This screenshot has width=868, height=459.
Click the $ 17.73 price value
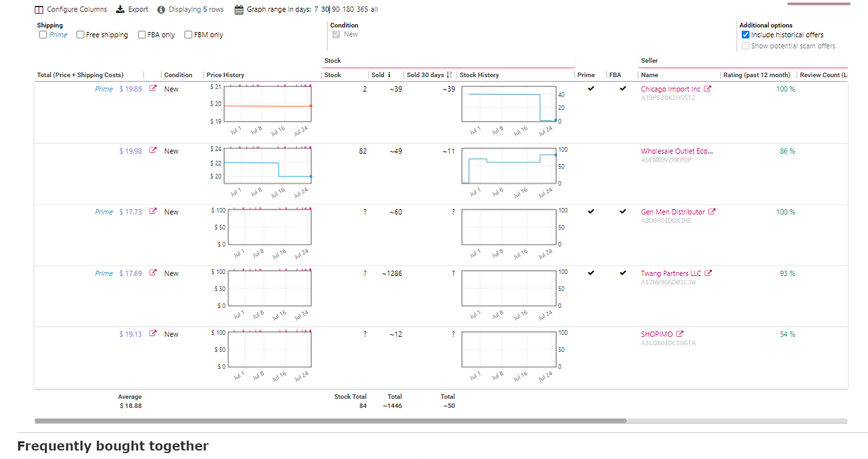[130, 212]
